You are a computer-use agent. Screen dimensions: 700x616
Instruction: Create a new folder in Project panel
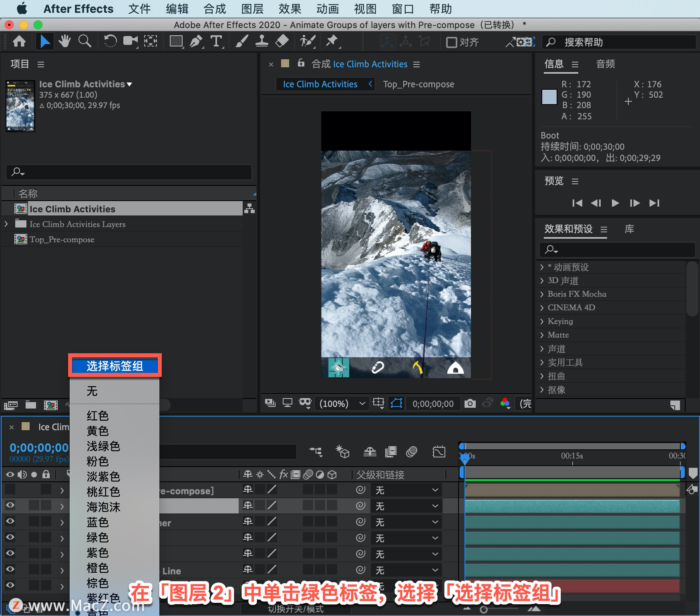tap(31, 405)
